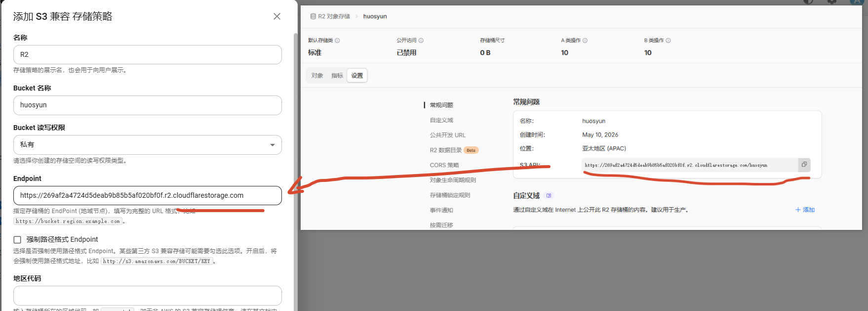Click the 亚太地区 (APAC) location value
Image resolution: width=868 pixels, height=311 pixels.
pyautogui.click(x=604, y=149)
